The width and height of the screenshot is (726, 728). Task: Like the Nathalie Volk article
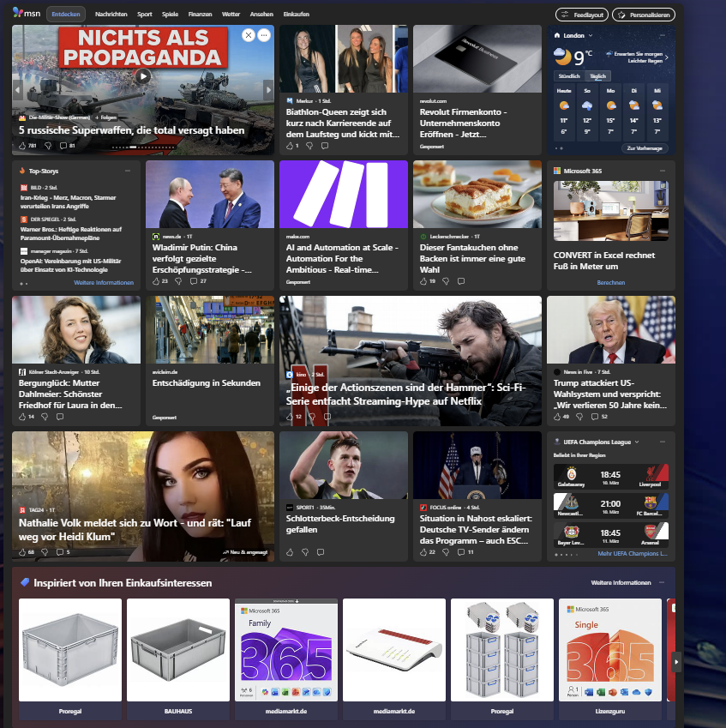pyautogui.click(x=22, y=552)
